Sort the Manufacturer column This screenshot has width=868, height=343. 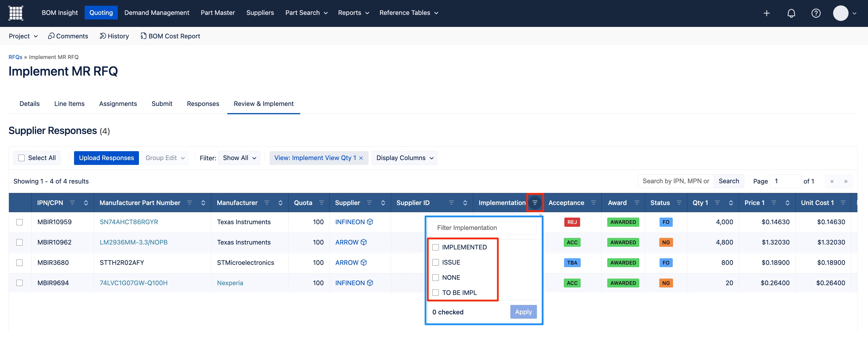point(280,202)
